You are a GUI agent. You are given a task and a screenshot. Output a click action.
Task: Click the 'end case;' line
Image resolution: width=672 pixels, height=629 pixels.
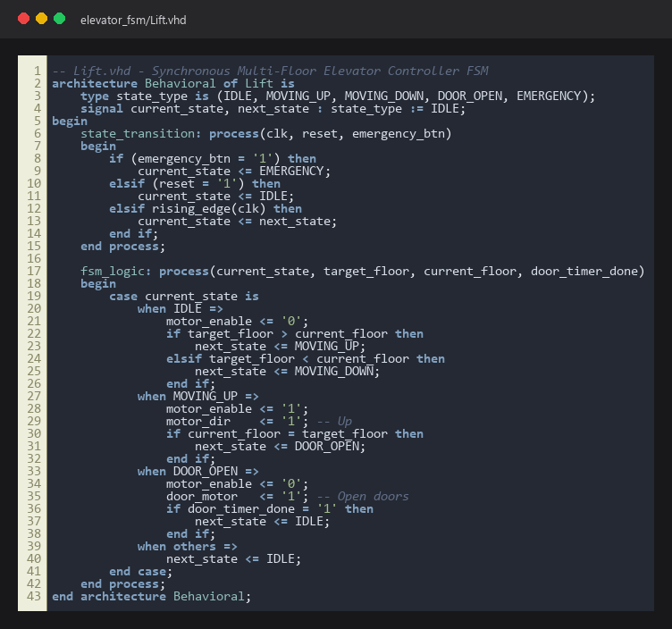coord(140,572)
